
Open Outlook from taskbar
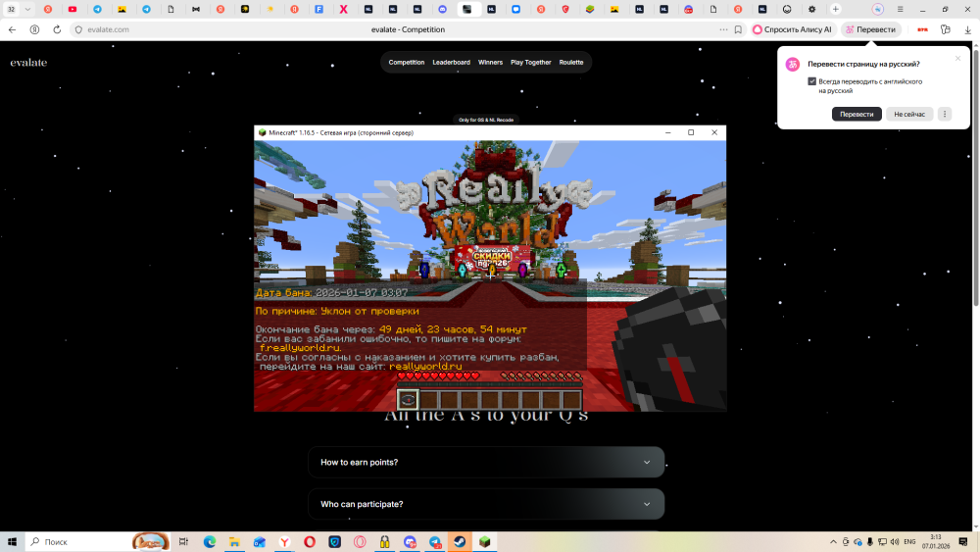(x=260, y=542)
